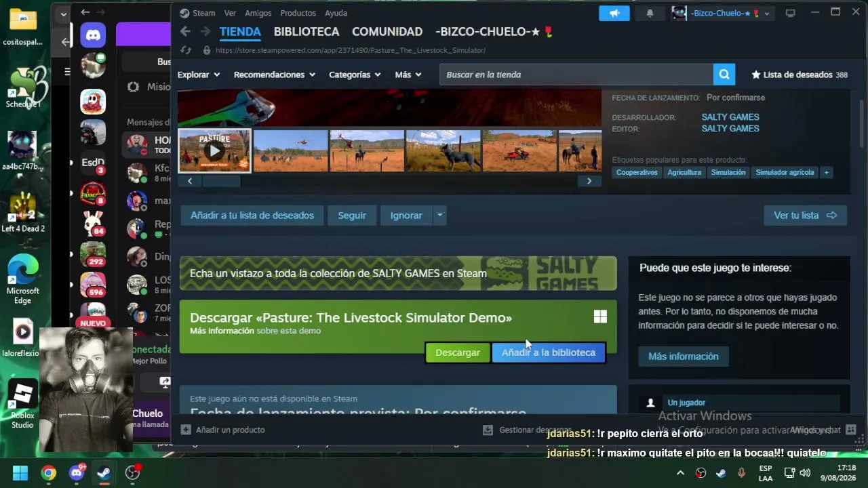
Task: Go back using Steam's back arrow
Action: tap(185, 32)
